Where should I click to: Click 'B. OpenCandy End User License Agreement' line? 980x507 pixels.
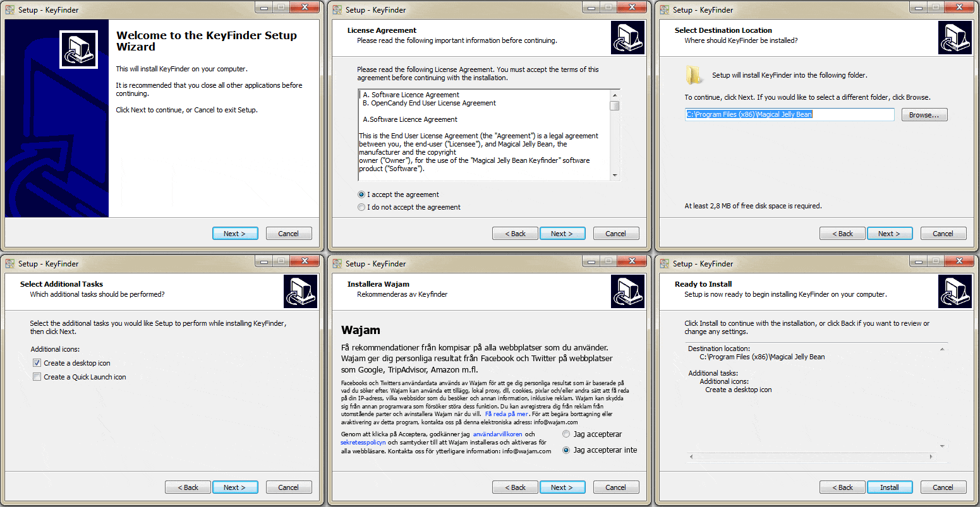tap(430, 103)
